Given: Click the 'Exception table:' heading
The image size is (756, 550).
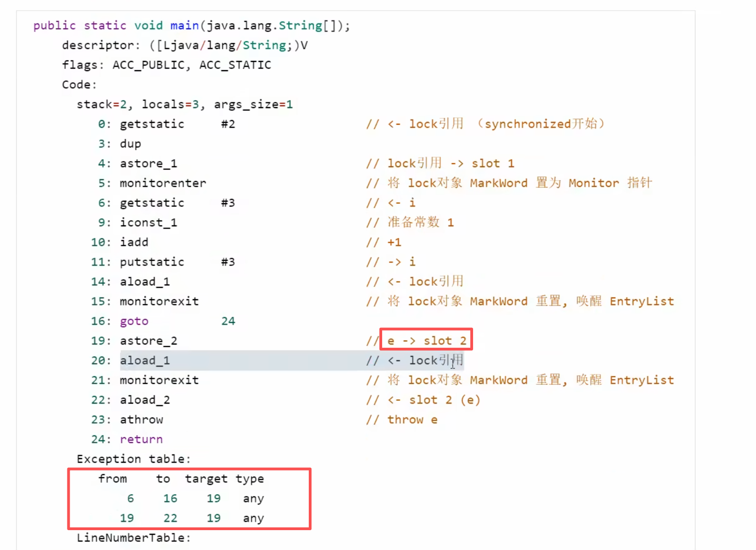Looking at the screenshot, I should point(134,459).
